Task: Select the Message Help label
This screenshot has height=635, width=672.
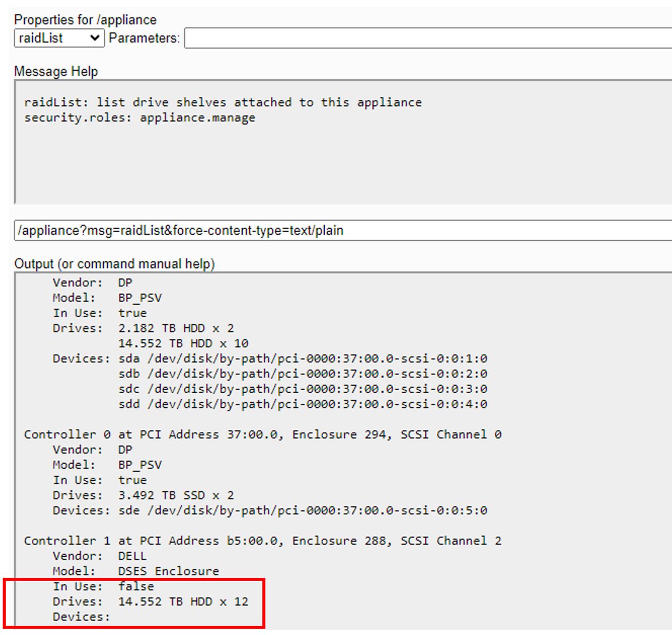Action: [56, 71]
